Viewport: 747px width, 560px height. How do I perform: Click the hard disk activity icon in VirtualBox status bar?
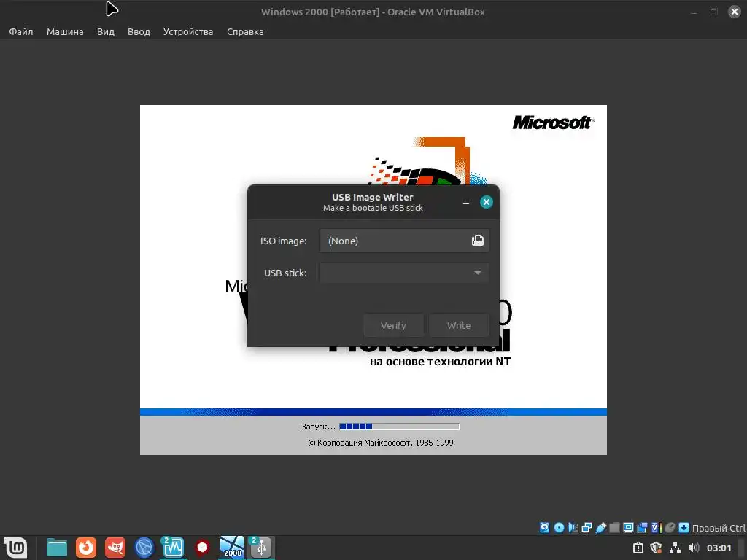544,527
